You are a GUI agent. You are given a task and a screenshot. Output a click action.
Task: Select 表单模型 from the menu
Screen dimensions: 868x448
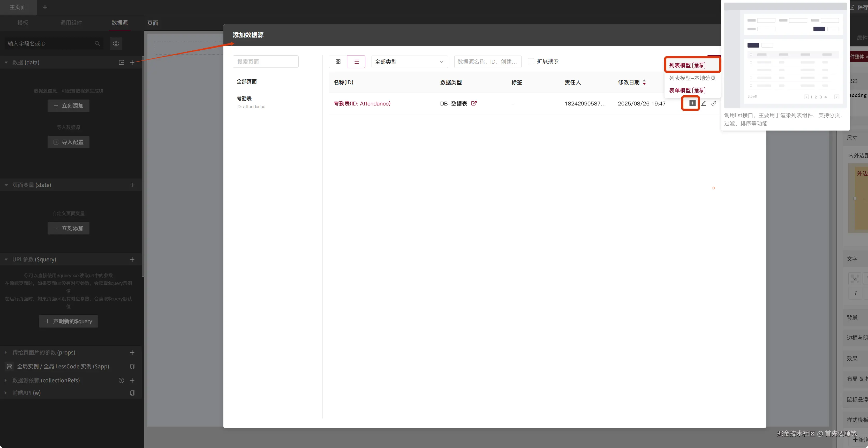point(680,90)
